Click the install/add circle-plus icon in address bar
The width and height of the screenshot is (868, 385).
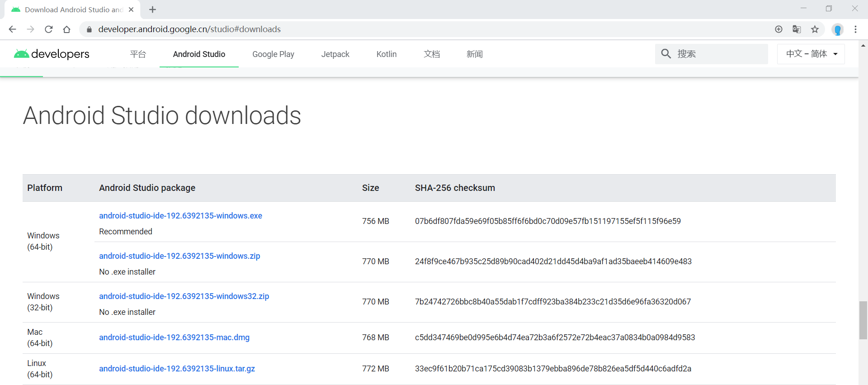click(x=778, y=29)
